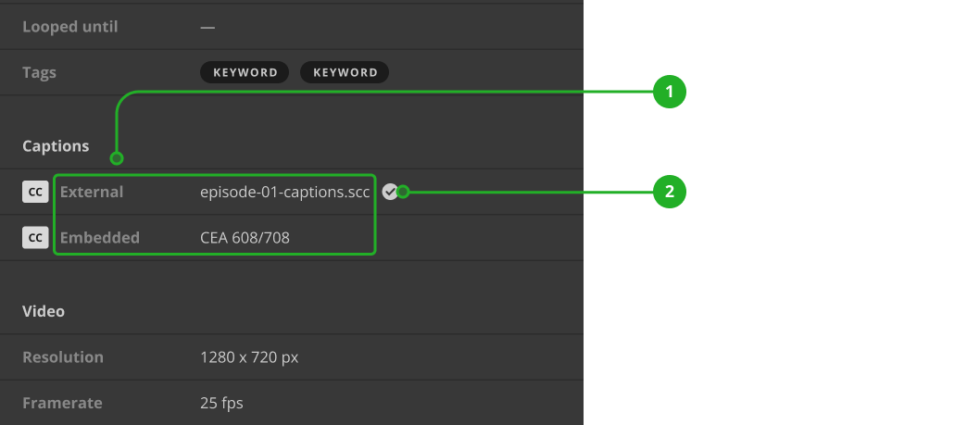Click the Resolution field label
This screenshot has width=980, height=425.
click(63, 357)
